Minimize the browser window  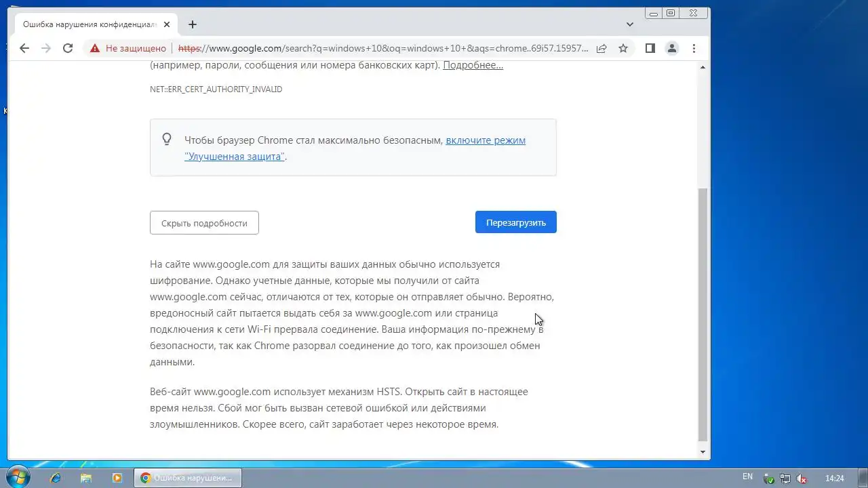[653, 13]
